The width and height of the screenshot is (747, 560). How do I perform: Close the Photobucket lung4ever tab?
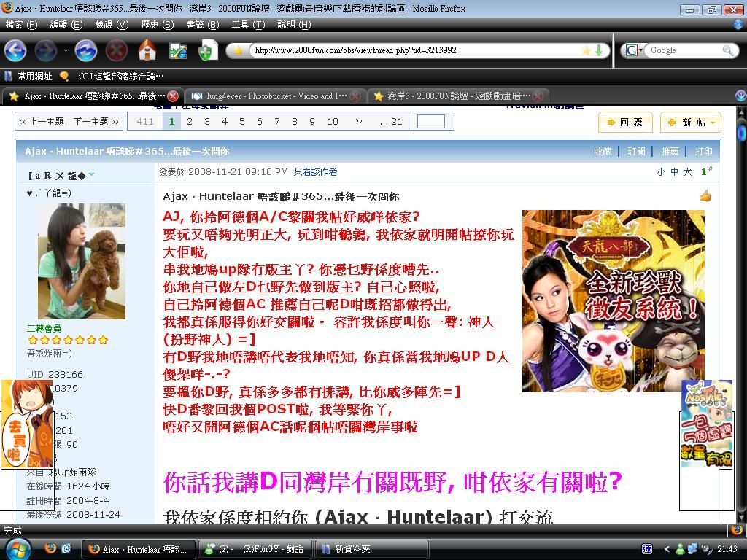(355, 96)
